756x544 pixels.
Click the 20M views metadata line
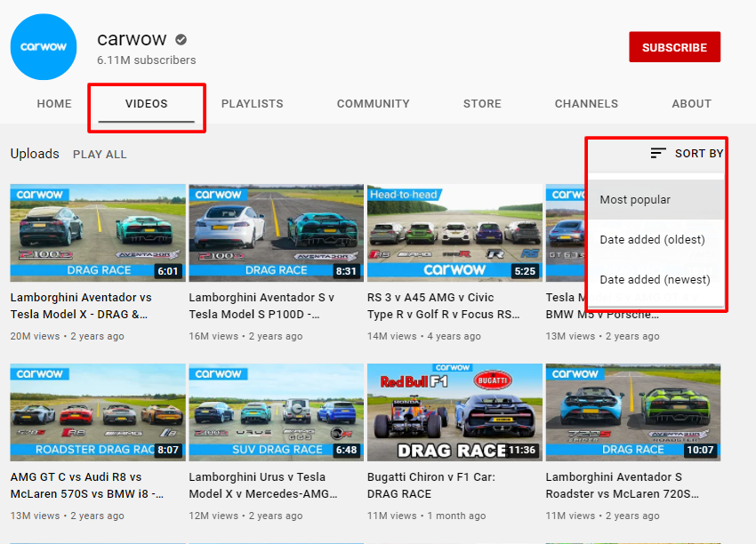coord(67,336)
